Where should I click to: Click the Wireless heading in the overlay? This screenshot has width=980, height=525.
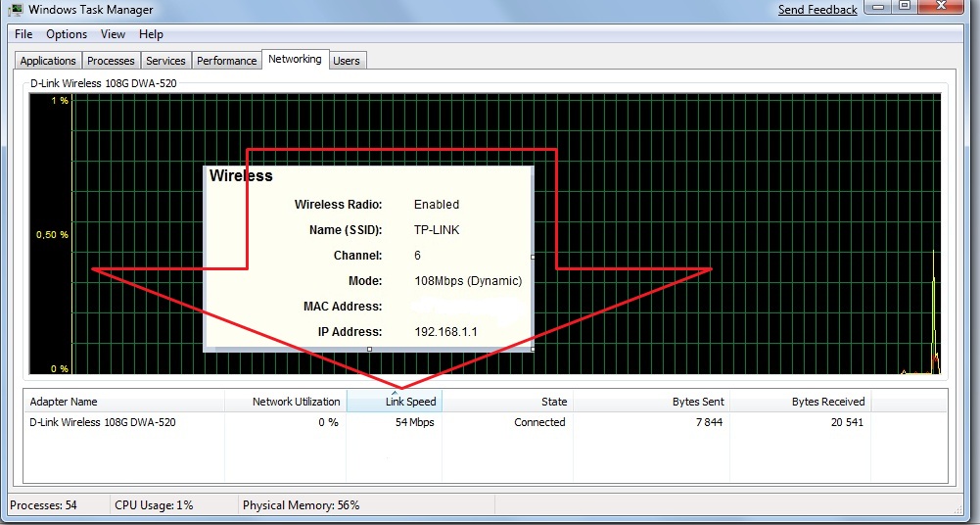coord(241,175)
